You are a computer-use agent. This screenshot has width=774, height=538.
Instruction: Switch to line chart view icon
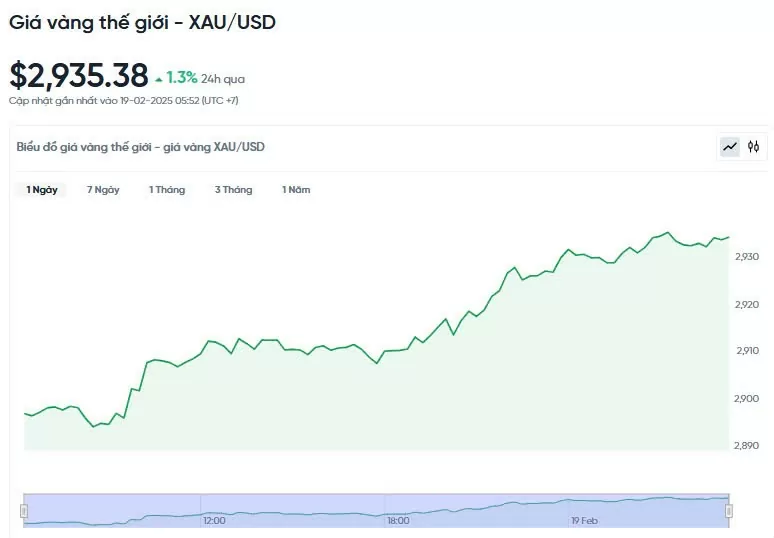point(730,147)
